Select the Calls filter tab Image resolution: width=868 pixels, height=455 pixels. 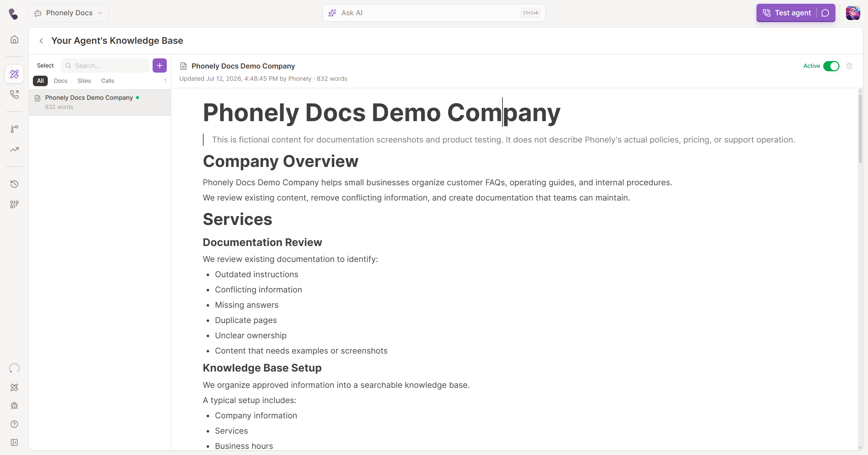pos(107,81)
